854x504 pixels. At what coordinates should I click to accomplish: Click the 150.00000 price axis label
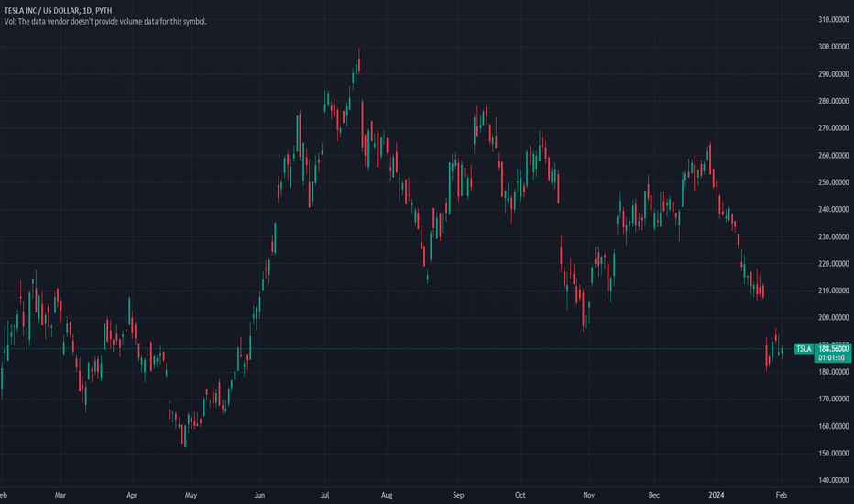pyautogui.click(x=833, y=454)
